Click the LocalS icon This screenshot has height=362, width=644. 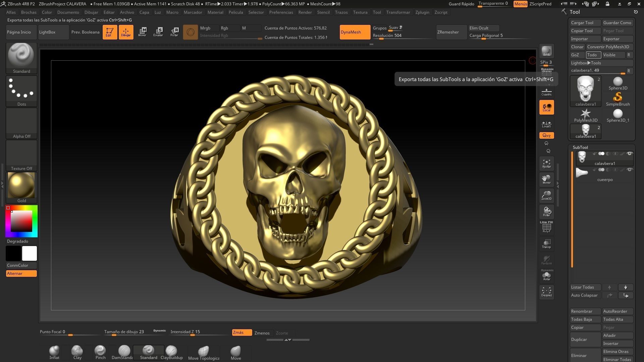pos(546,124)
